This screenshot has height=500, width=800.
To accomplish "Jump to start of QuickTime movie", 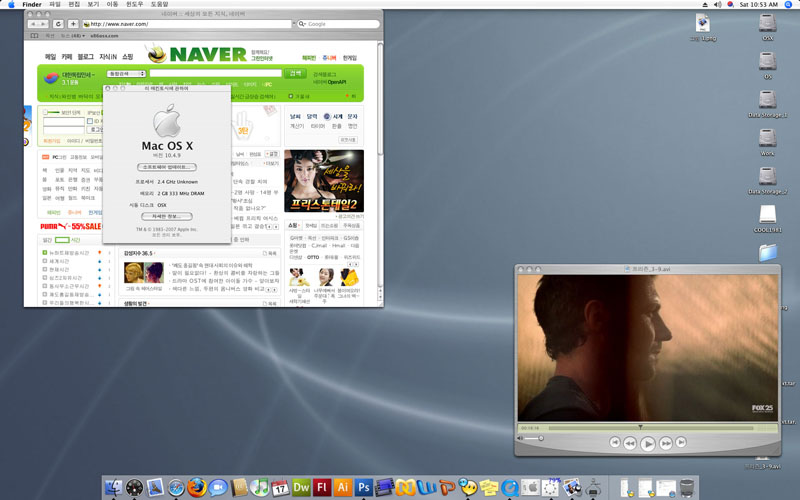I will (x=615, y=442).
